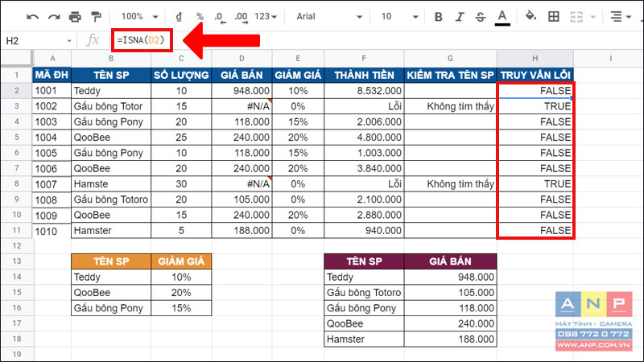Select column A header
This screenshot has width=644, height=362.
pyautogui.click(x=52, y=58)
